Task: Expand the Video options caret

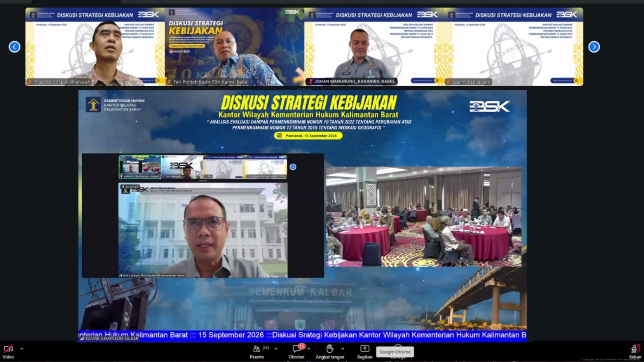Action: pyautogui.click(x=21, y=349)
